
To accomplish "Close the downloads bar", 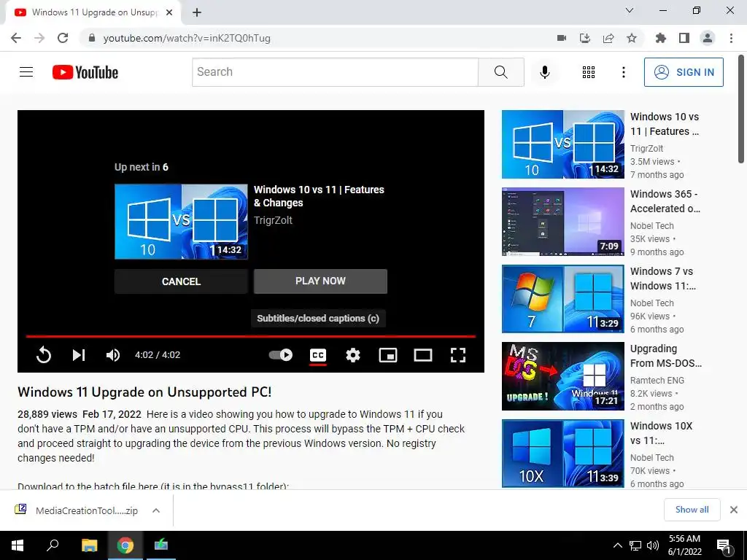I will click(x=734, y=510).
